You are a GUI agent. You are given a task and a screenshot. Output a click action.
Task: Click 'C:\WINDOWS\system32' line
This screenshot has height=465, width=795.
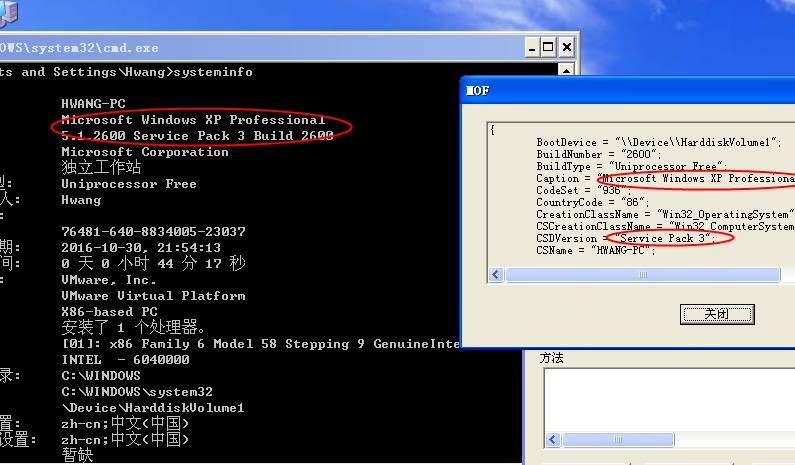tap(137, 391)
